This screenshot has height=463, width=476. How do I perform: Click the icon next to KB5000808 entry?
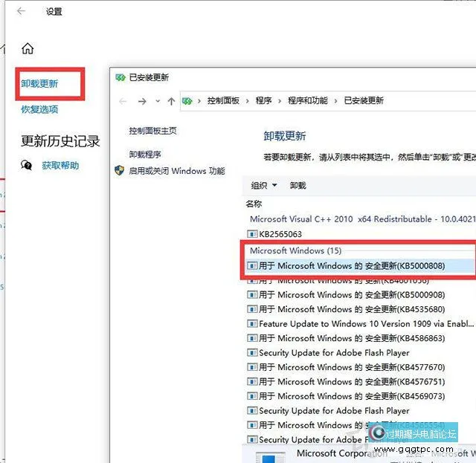pyautogui.click(x=252, y=266)
